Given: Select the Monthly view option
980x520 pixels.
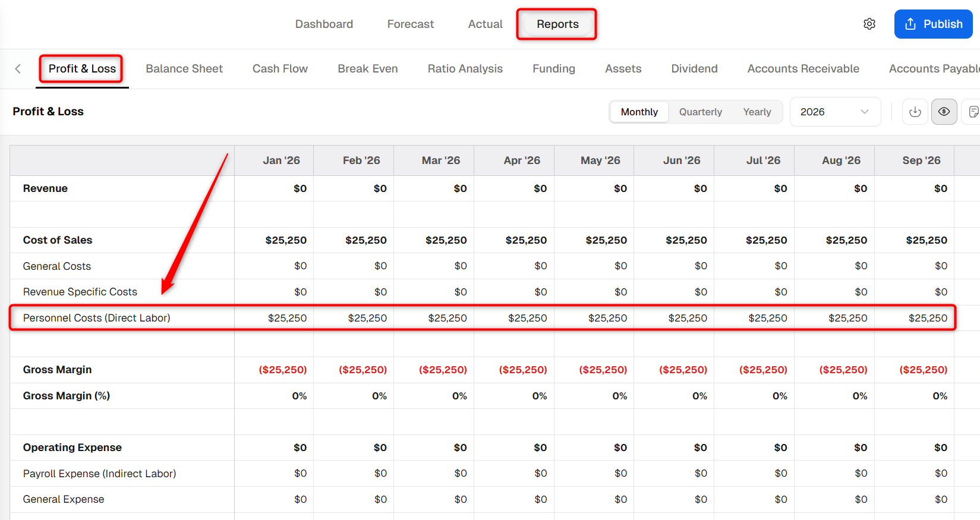Looking at the screenshot, I should pos(639,112).
